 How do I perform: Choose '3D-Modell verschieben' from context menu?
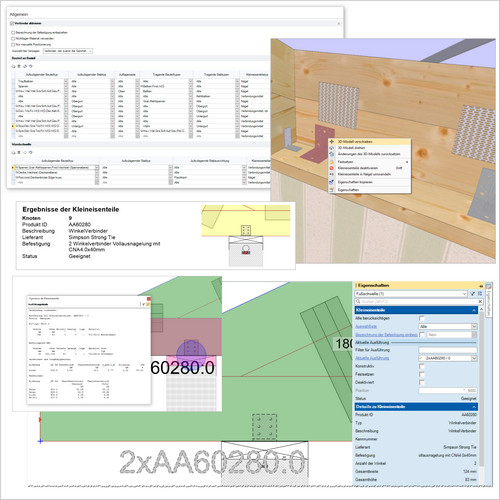click(369, 142)
